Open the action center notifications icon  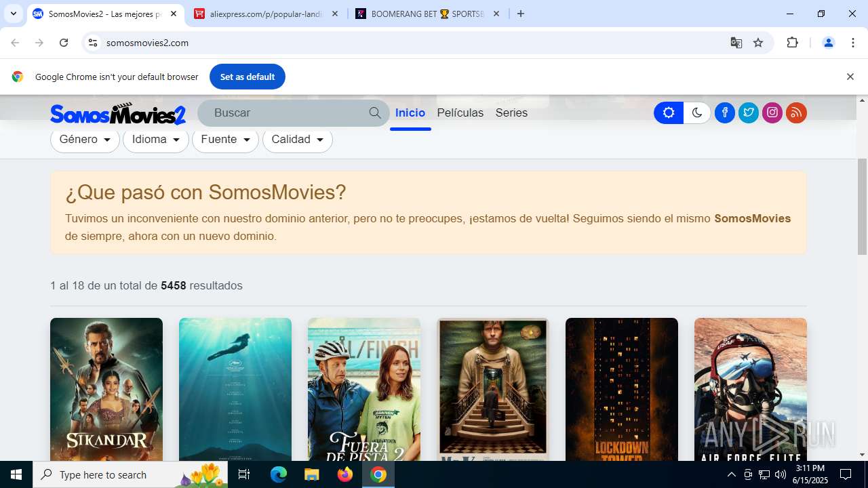846,474
